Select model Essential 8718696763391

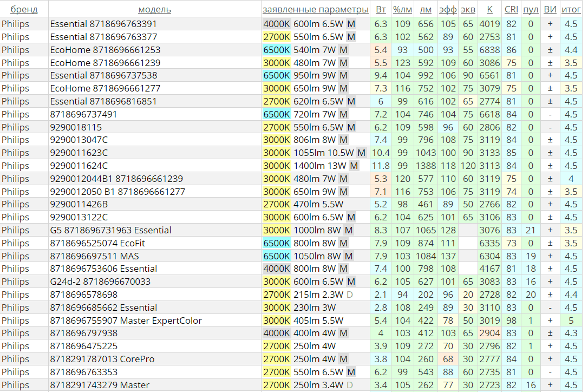click(103, 24)
